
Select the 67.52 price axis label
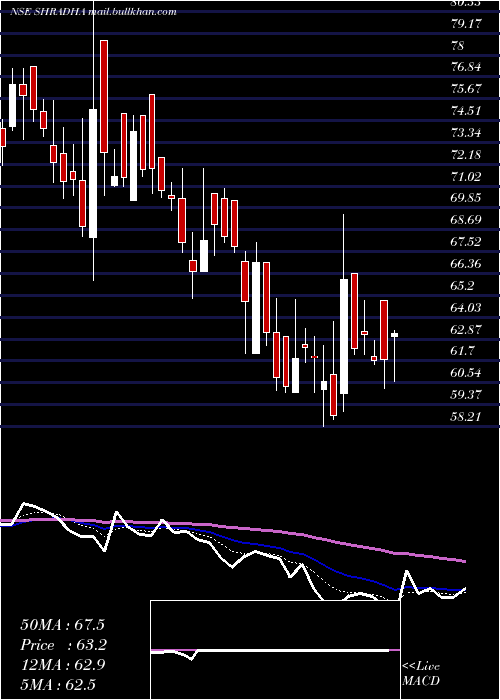tap(466, 242)
